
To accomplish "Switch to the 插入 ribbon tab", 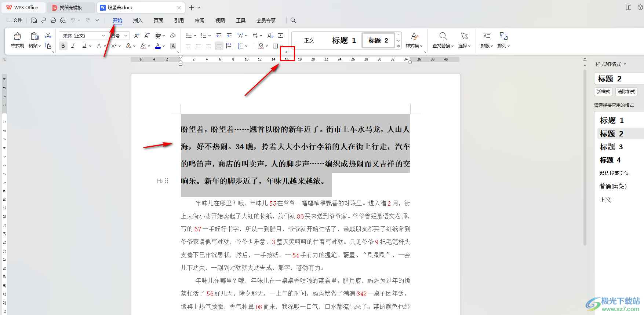I will [x=138, y=21].
